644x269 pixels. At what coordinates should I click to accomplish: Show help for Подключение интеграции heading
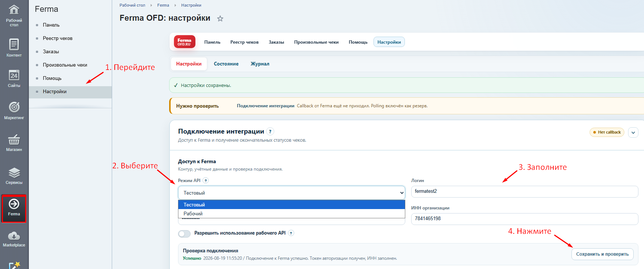(x=270, y=131)
